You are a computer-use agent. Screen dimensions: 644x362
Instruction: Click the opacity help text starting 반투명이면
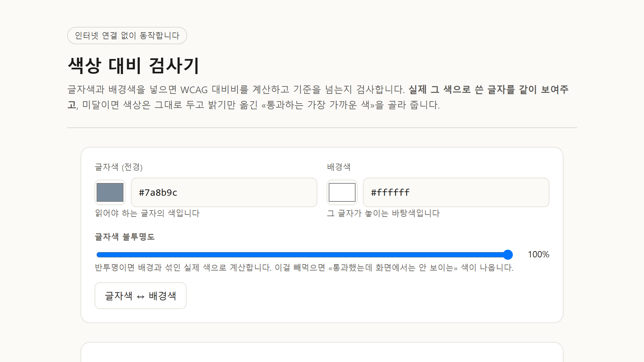[x=304, y=268]
